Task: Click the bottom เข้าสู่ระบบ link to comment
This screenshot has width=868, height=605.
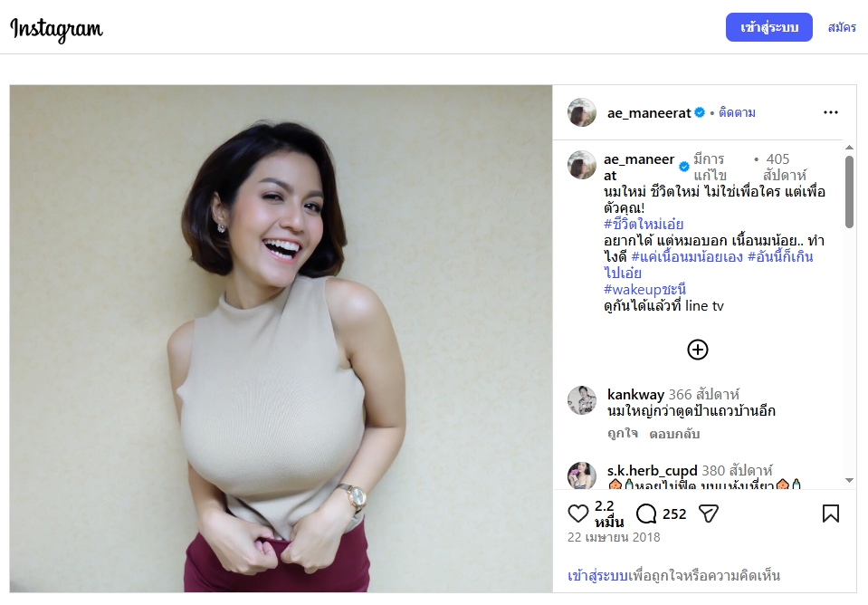Action: click(596, 576)
